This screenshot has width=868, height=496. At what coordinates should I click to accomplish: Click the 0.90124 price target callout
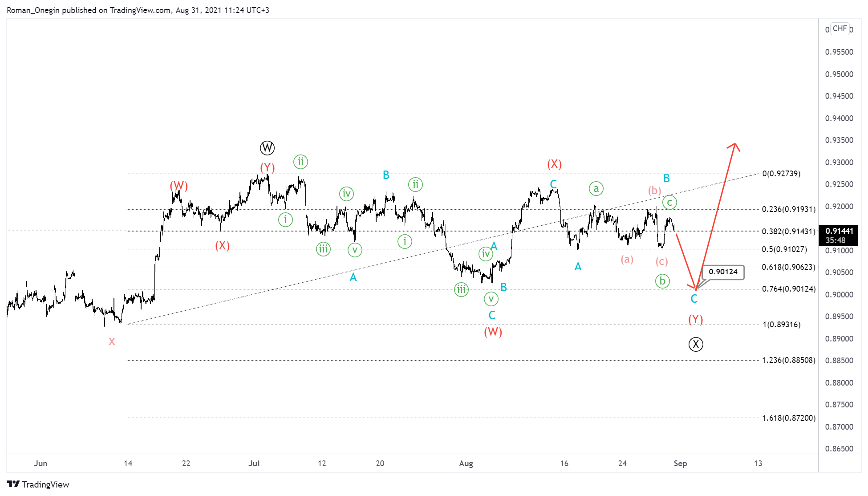coord(723,272)
